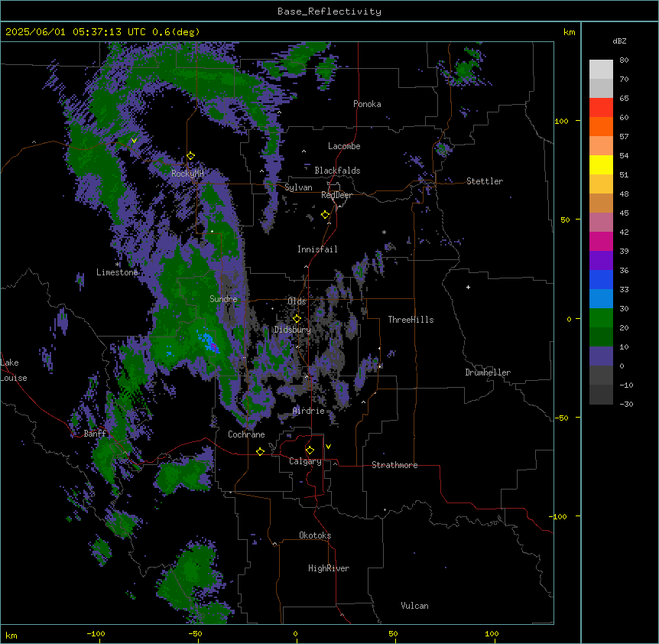Click the asterisk marker east of Innisfail
This screenshot has height=644, width=659.
click(x=384, y=232)
